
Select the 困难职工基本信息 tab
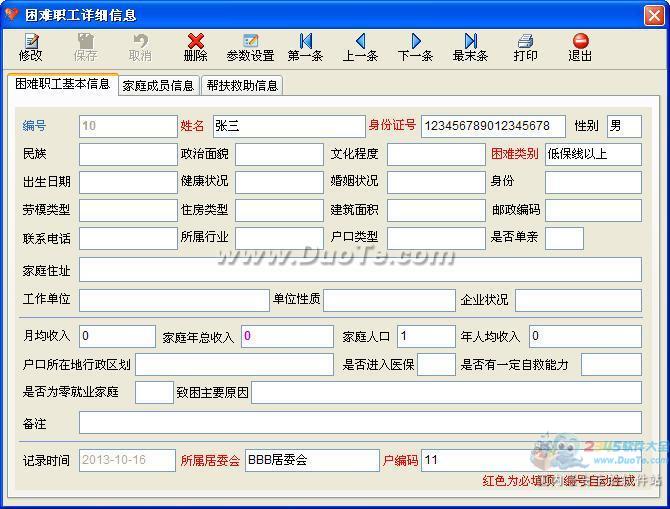pos(62,84)
